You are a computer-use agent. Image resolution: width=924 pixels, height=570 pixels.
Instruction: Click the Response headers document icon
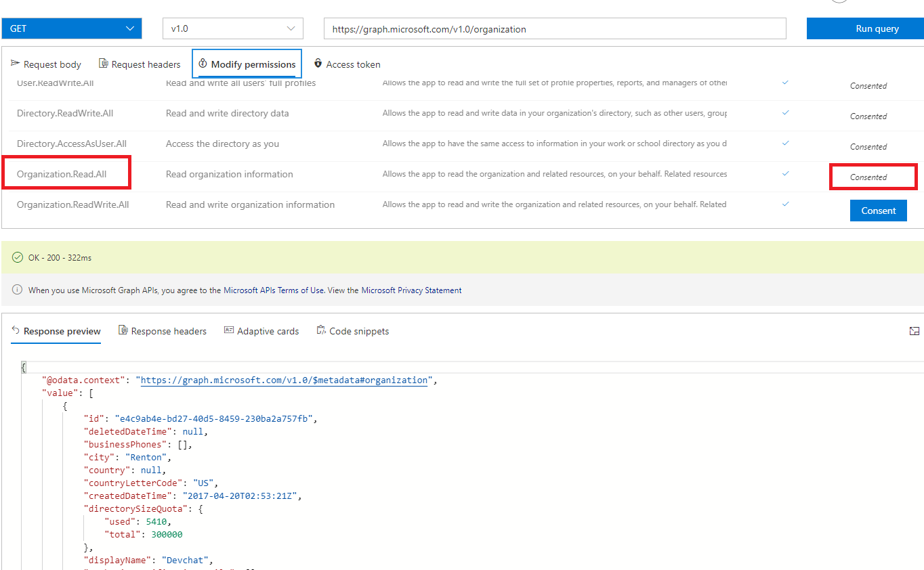click(123, 330)
